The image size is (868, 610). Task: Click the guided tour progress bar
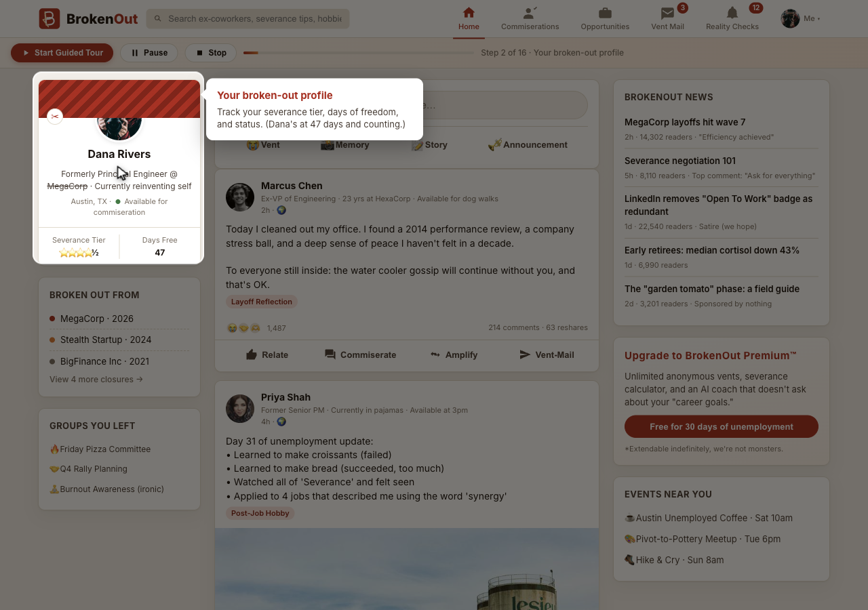pyautogui.click(x=358, y=53)
